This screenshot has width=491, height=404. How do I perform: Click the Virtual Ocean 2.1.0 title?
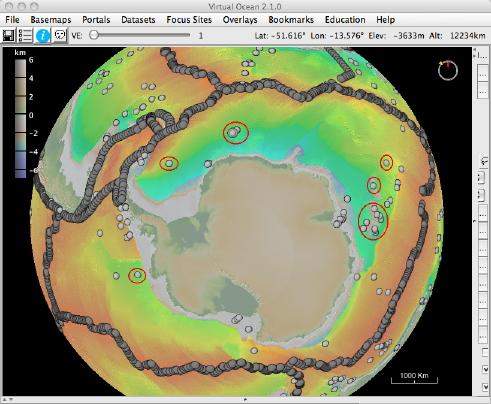(x=245, y=6)
